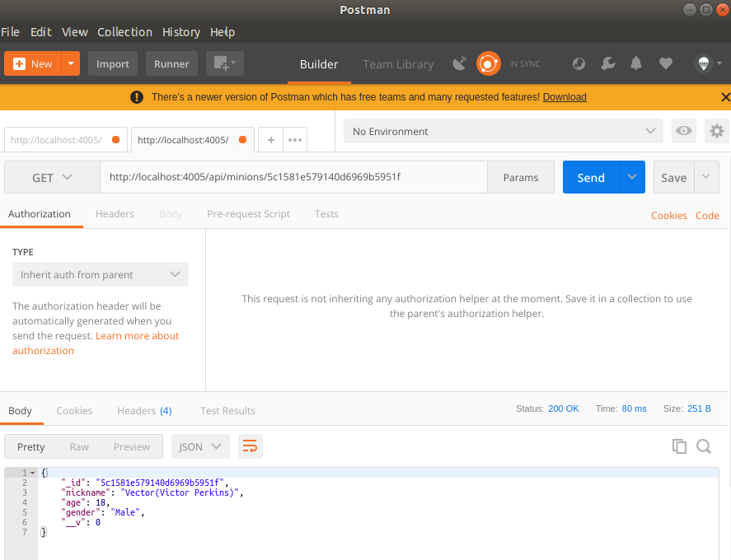731x560 pixels.
Task: Open manage environments gear icon
Action: 717,131
